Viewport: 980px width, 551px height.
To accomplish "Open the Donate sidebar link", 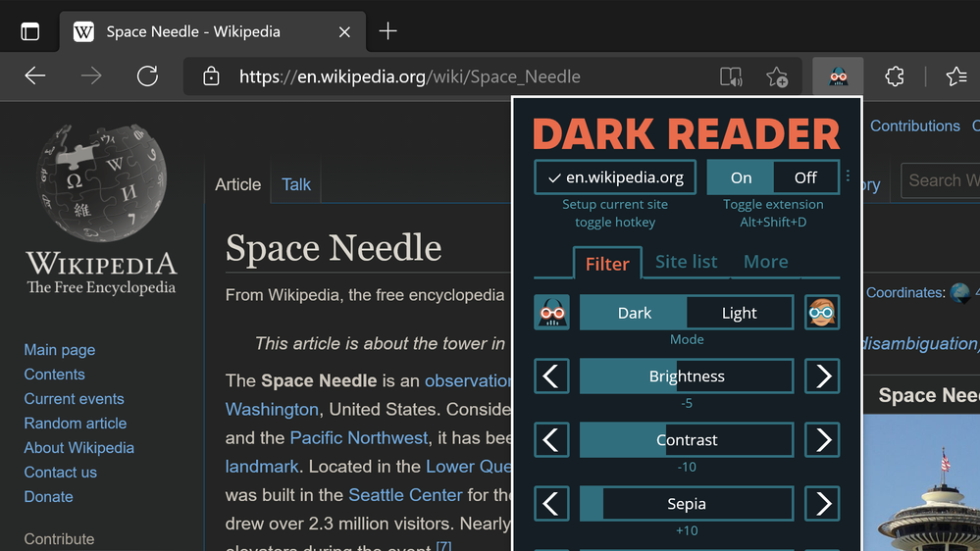I will 48,497.
